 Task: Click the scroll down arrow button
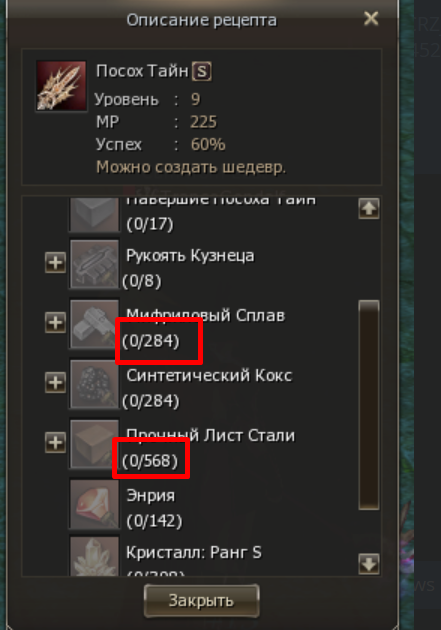tap(369, 564)
